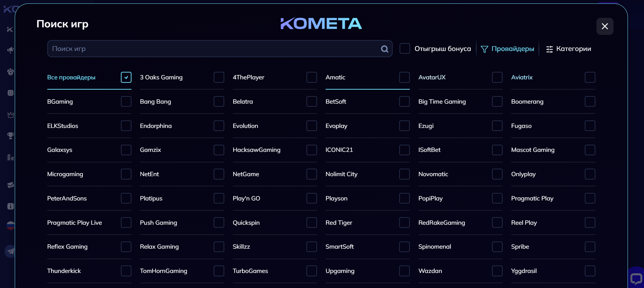This screenshot has height=288, width=644.
Task: Click the info sidebar icon
Action: (x=11, y=206)
